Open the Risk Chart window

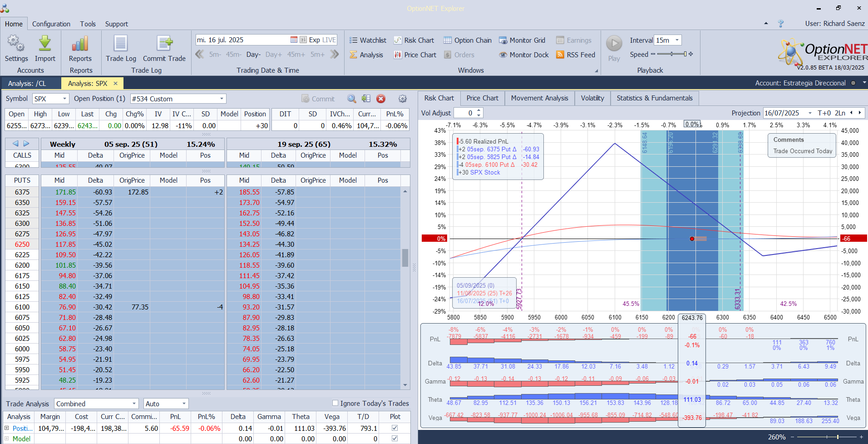pyautogui.click(x=414, y=40)
